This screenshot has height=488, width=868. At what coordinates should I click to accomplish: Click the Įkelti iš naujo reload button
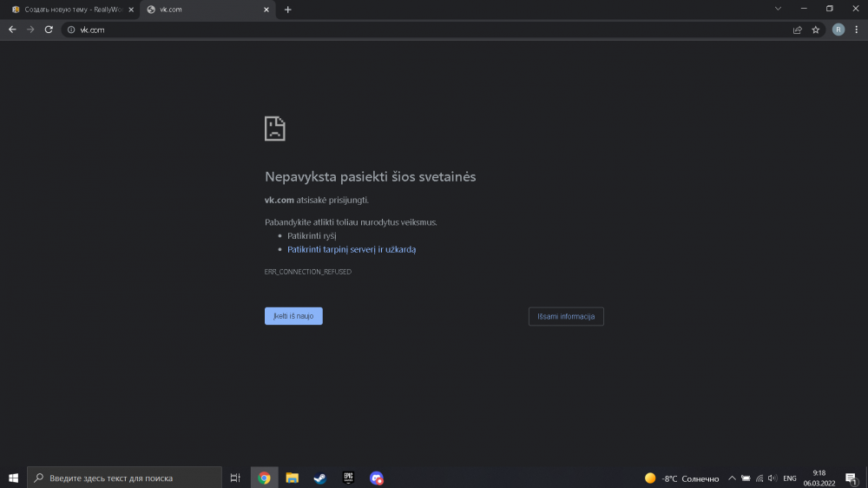coord(293,316)
